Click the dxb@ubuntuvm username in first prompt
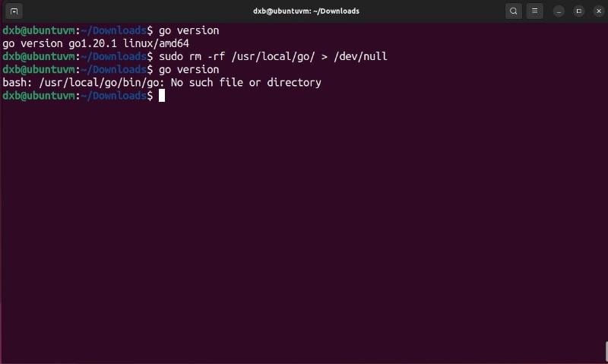This screenshot has height=364, width=608. click(39, 30)
